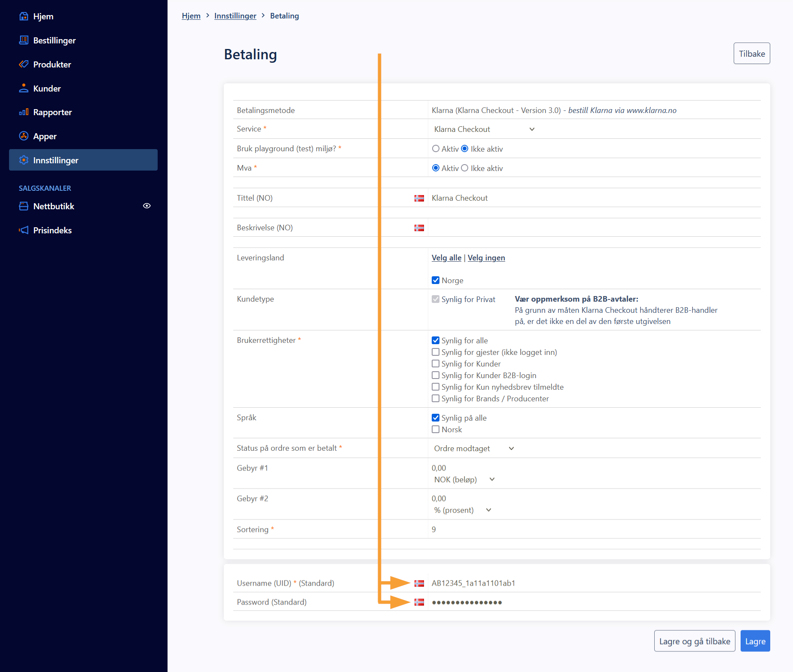Select Aktiv for playground test environment

click(436, 149)
